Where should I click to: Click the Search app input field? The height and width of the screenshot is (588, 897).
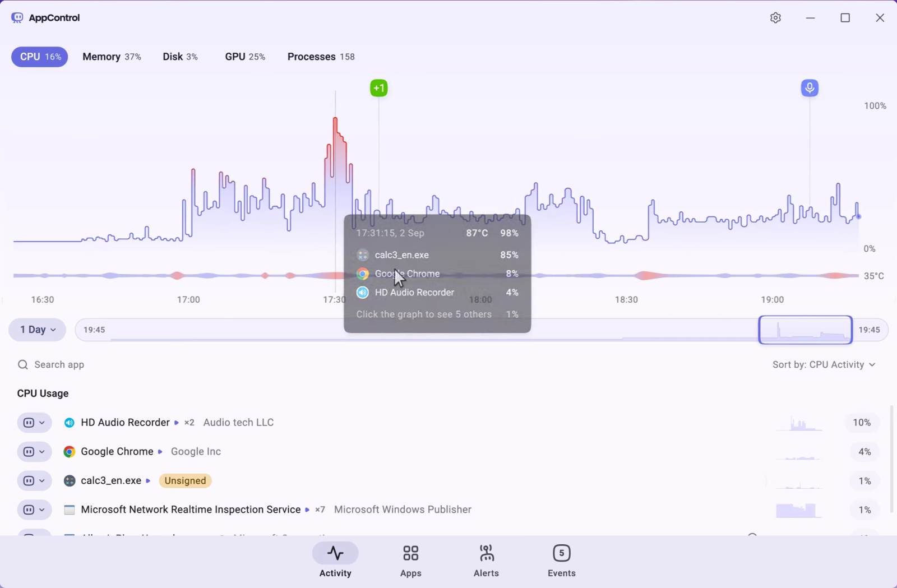[x=58, y=364]
